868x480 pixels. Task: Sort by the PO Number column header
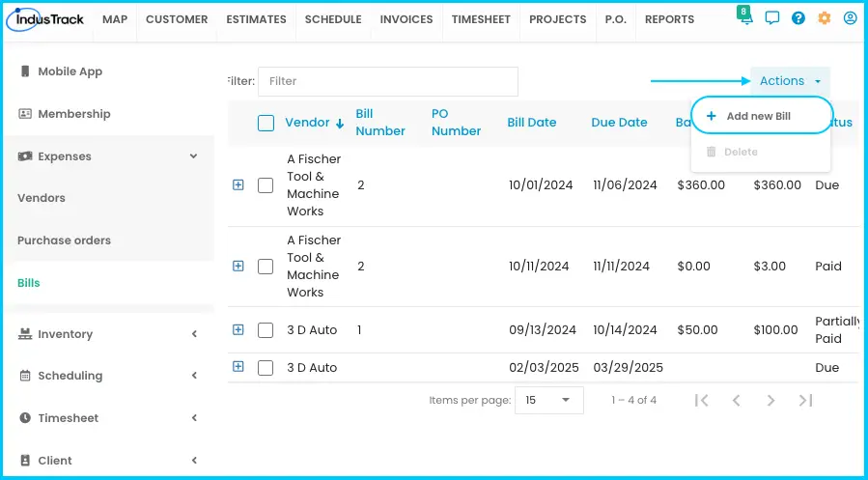tap(456, 123)
